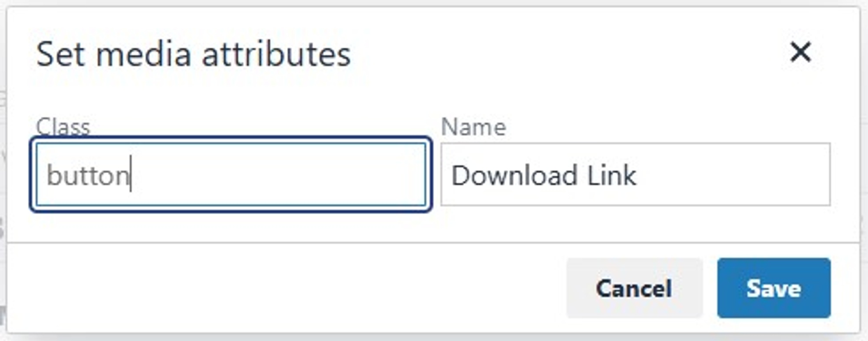Click the dialog header region
This screenshot has width=868, height=341.
(434, 53)
